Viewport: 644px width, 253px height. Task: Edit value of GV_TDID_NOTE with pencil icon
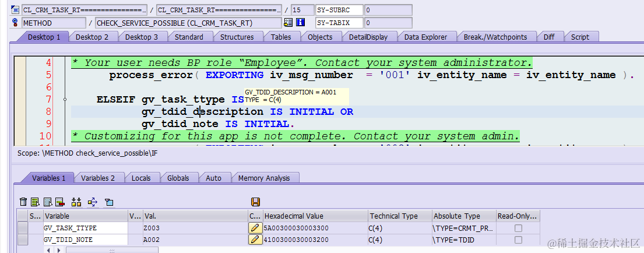tap(255, 240)
